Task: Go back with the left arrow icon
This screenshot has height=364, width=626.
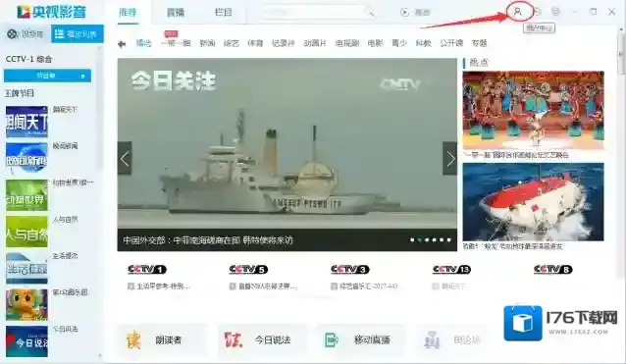Action: [122, 44]
